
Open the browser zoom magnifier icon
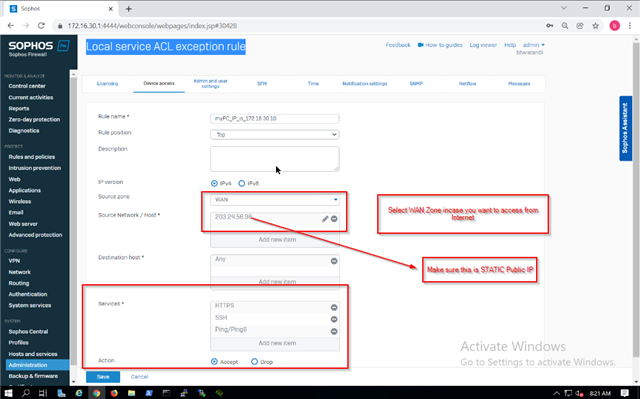565,26
